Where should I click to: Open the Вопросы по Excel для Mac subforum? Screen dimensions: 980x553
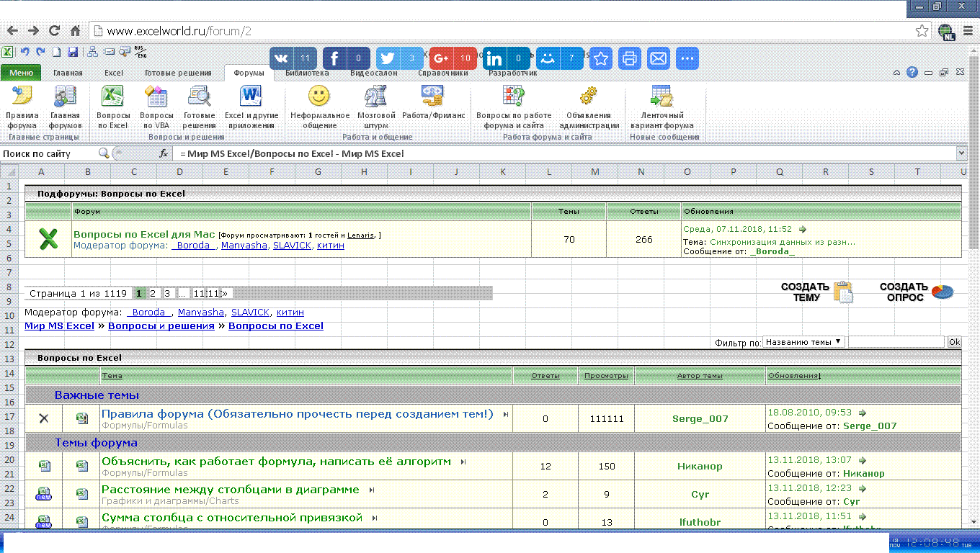(x=144, y=235)
